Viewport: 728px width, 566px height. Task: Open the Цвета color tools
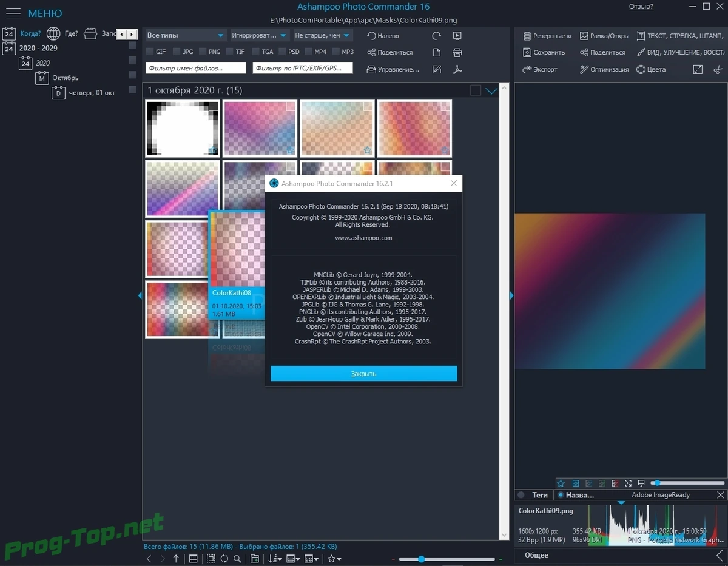pos(651,70)
